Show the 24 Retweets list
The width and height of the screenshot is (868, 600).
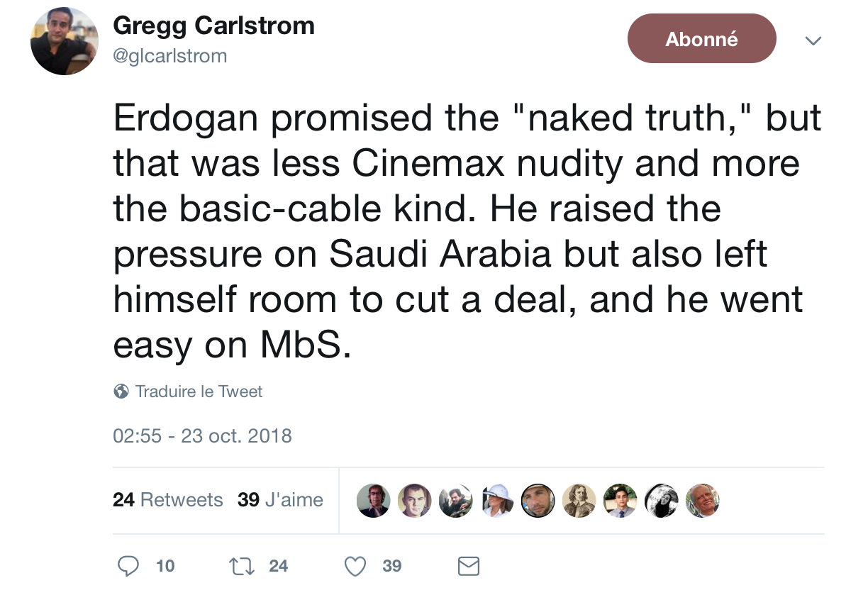coord(168,500)
